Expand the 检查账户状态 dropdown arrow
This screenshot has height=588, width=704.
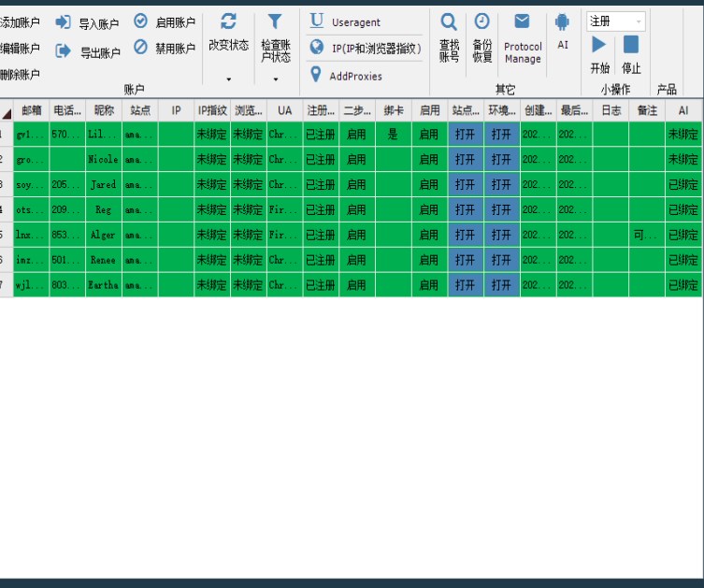pos(276,79)
